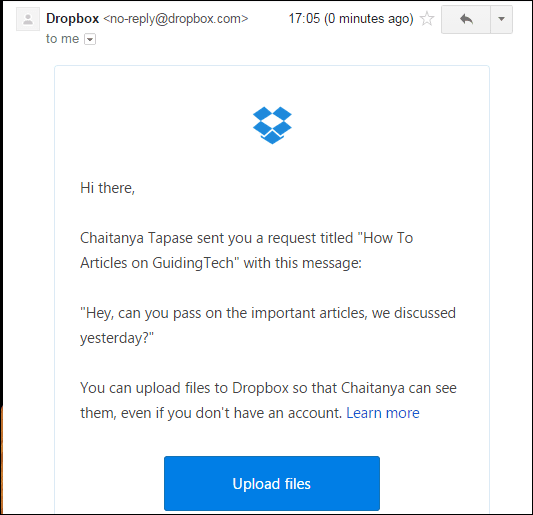The width and height of the screenshot is (533, 515).
Task: Click the 17:05 timestamp
Action: click(x=351, y=19)
